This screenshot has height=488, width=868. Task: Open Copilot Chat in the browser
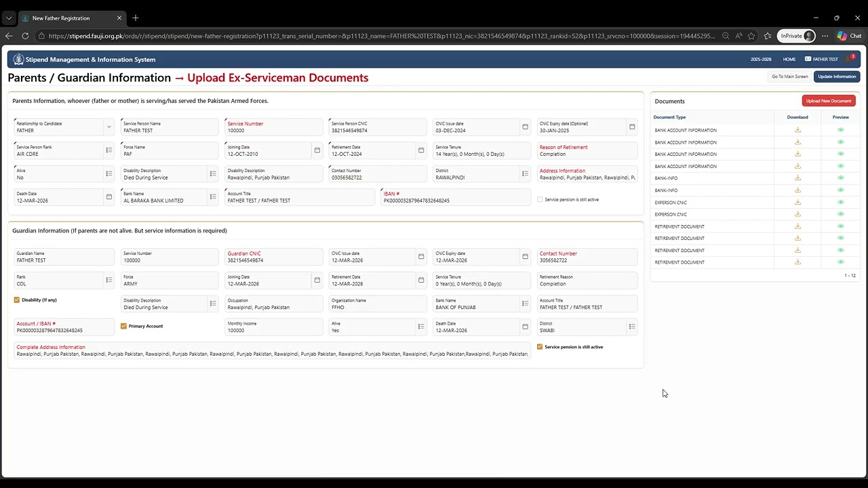point(849,36)
